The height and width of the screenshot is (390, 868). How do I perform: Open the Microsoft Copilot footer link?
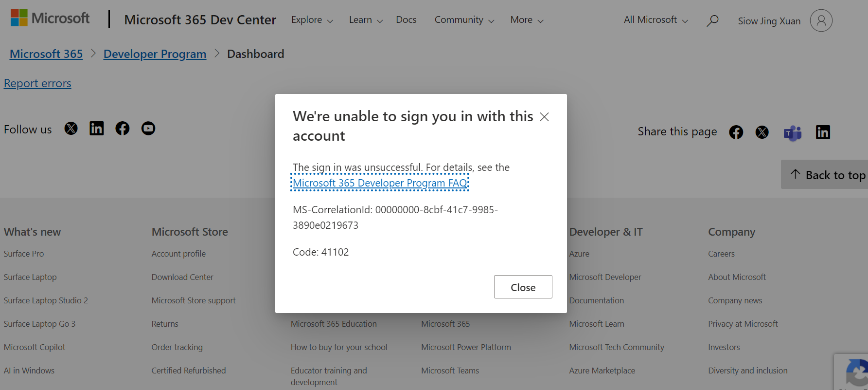35,347
